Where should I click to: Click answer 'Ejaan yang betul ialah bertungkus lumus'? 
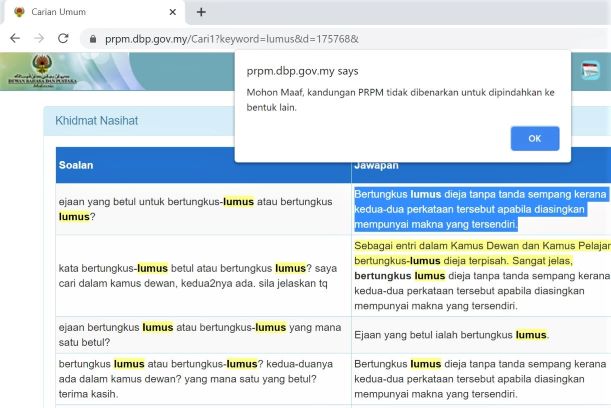pyautogui.click(x=451, y=335)
